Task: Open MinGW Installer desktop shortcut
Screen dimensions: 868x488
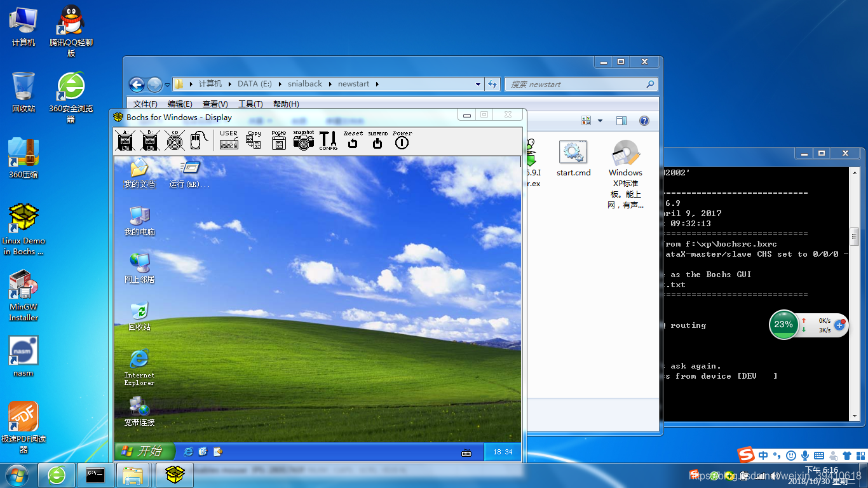Action: tap(24, 295)
